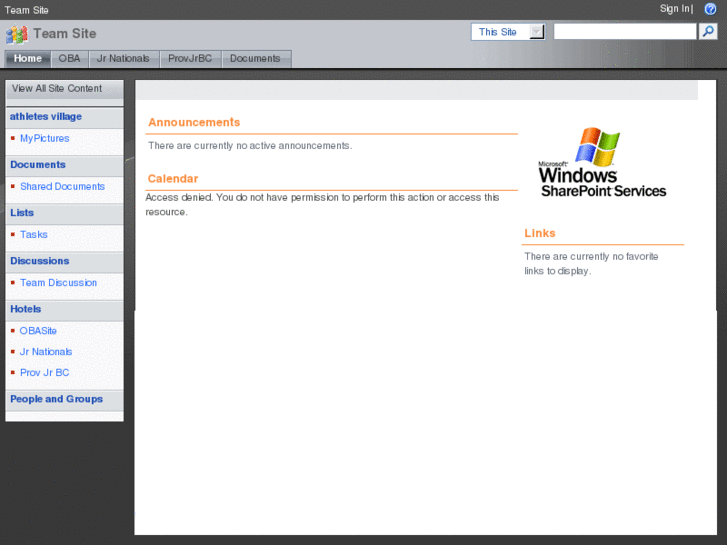Open View All Site Content
This screenshot has height=545, width=727.
click(57, 89)
